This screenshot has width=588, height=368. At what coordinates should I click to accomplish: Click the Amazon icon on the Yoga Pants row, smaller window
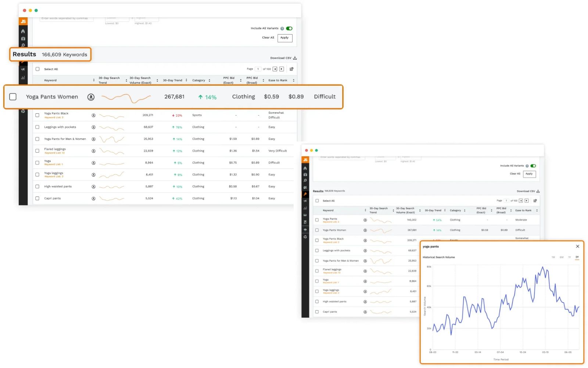click(x=365, y=220)
